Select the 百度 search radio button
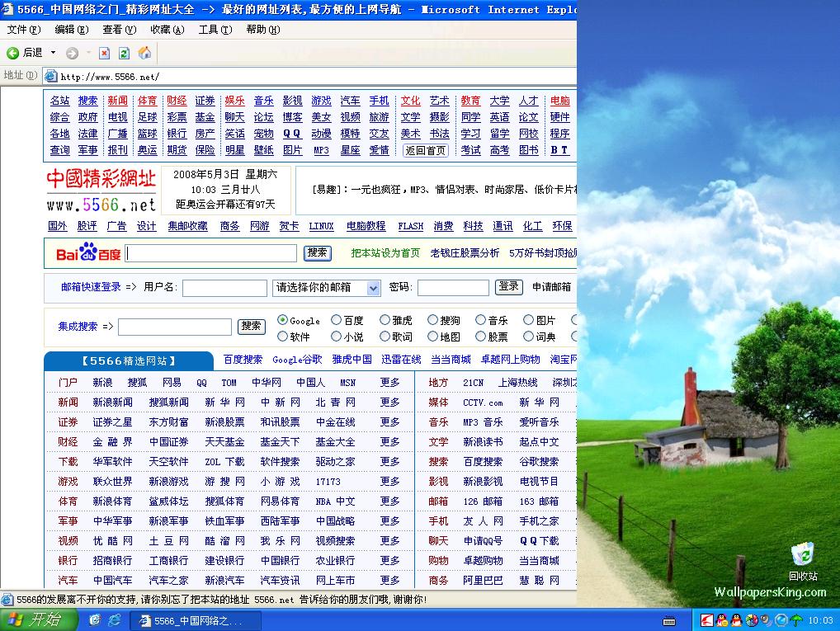Viewport: 840px width, 631px height. coord(336,320)
